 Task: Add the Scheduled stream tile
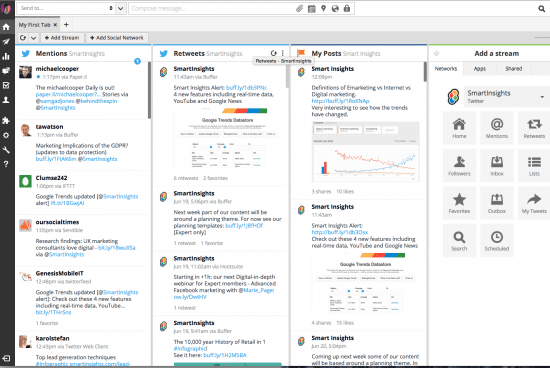point(497,241)
